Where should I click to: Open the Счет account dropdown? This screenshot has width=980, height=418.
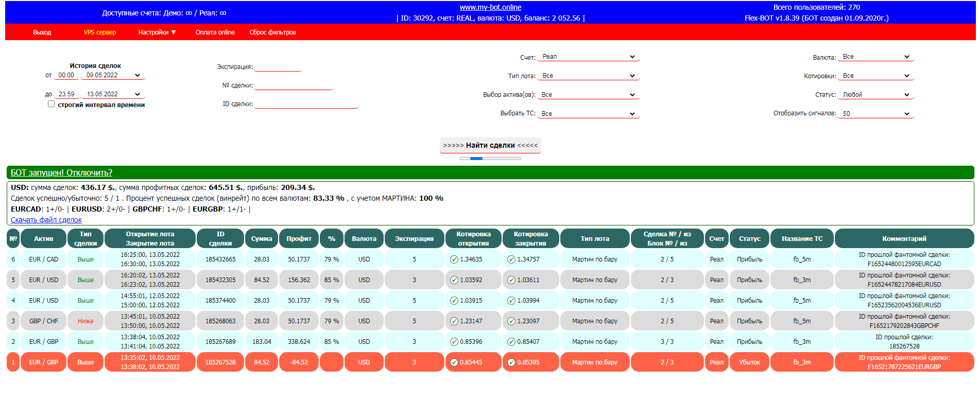tap(588, 57)
